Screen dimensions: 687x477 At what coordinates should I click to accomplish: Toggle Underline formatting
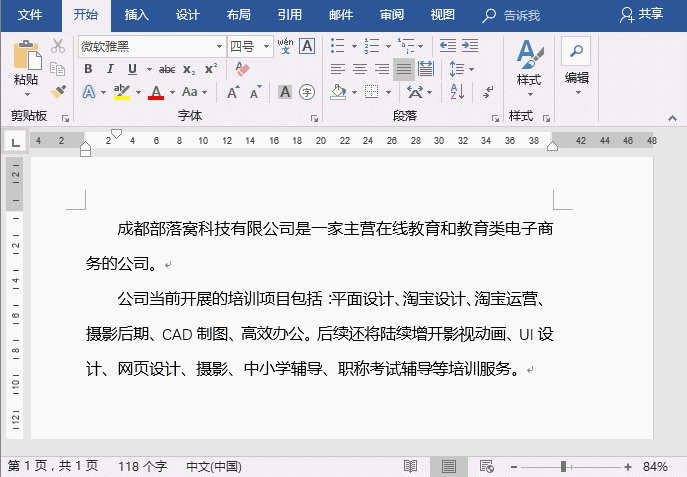click(132, 69)
